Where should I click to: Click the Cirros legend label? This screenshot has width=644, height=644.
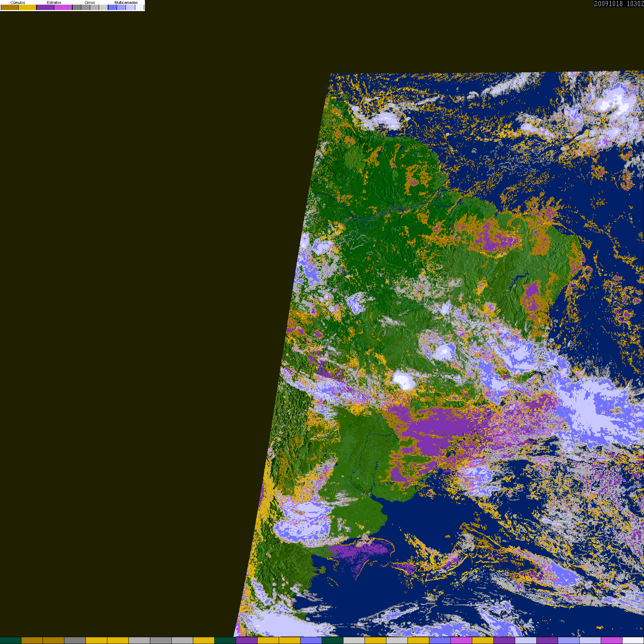[x=90, y=3]
